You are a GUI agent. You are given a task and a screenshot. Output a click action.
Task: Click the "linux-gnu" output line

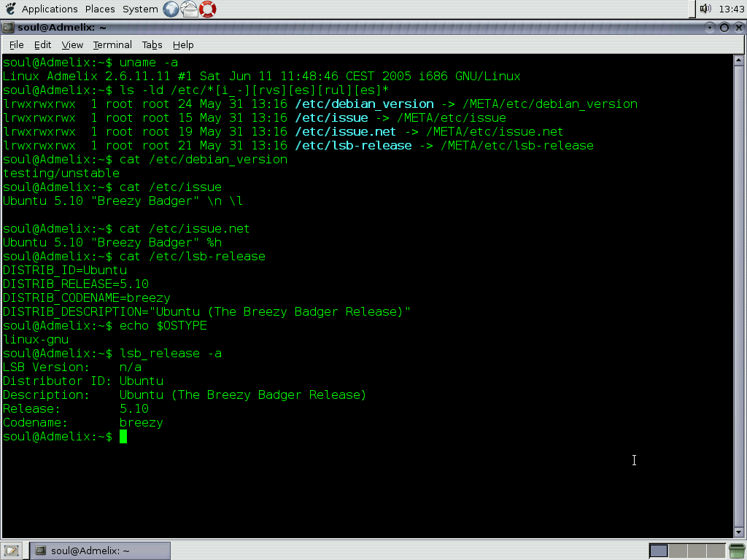tap(36, 339)
